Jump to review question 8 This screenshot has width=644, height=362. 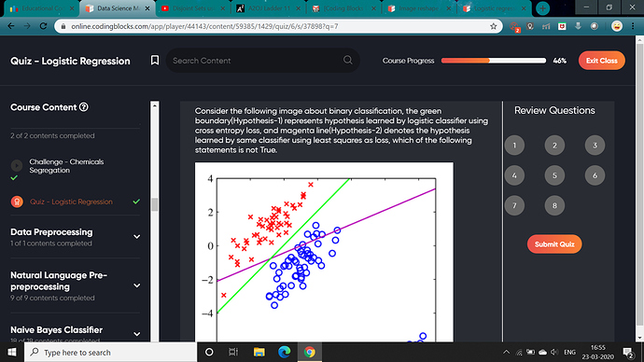554,205
